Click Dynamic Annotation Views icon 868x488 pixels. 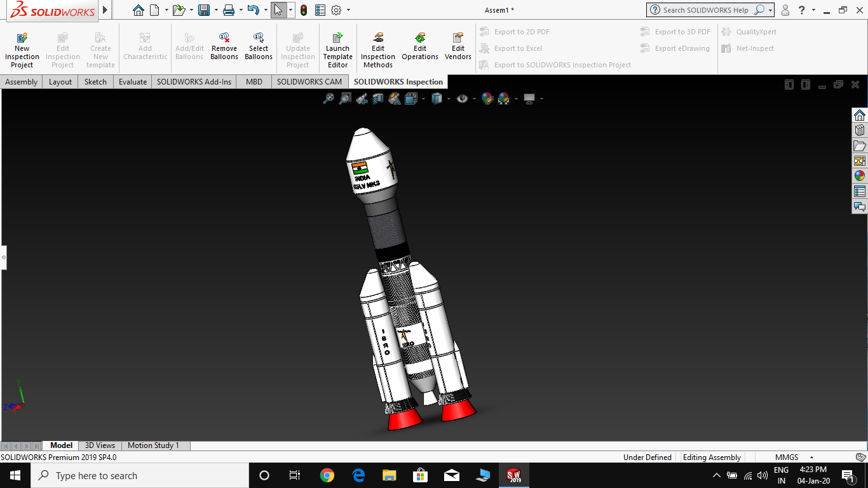click(x=395, y=98)
